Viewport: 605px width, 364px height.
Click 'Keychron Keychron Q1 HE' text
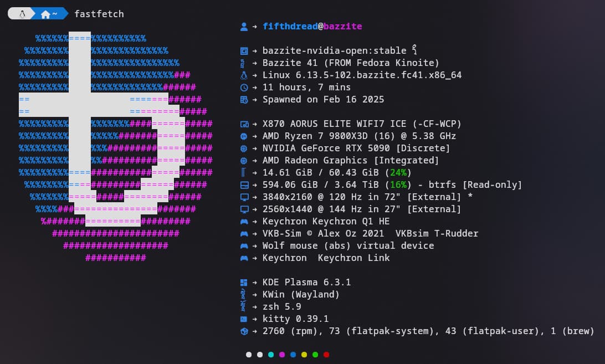tap(326, 221)
